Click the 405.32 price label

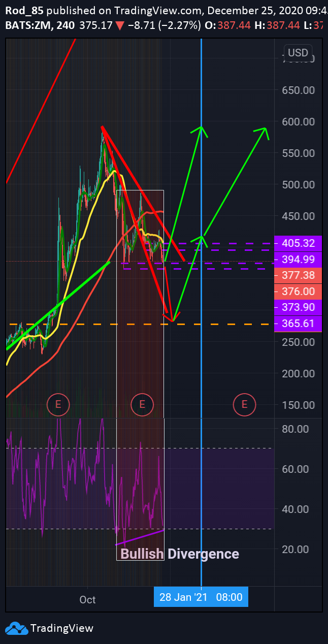[298, 243]
